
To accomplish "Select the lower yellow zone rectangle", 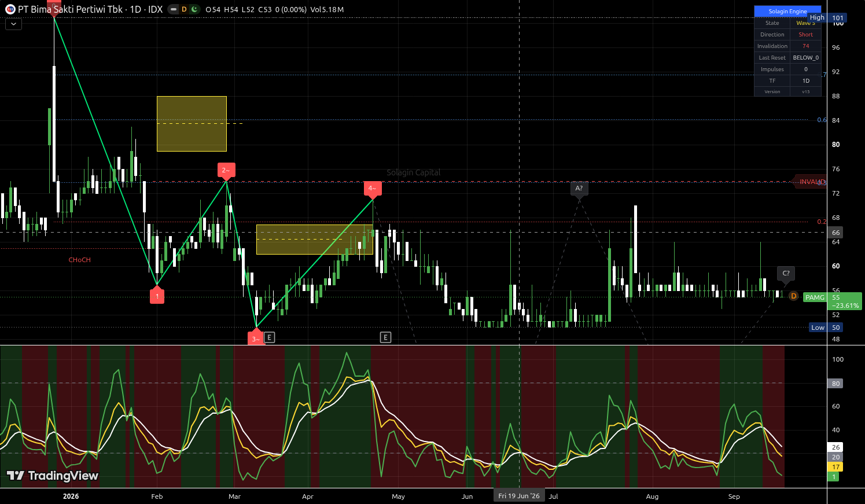I will coord(315,240).
